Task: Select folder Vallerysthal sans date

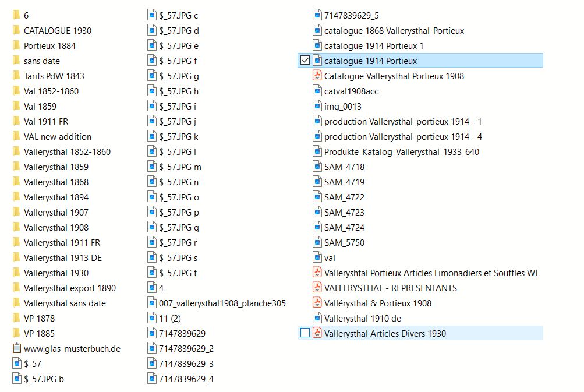Action: point(59,303)
